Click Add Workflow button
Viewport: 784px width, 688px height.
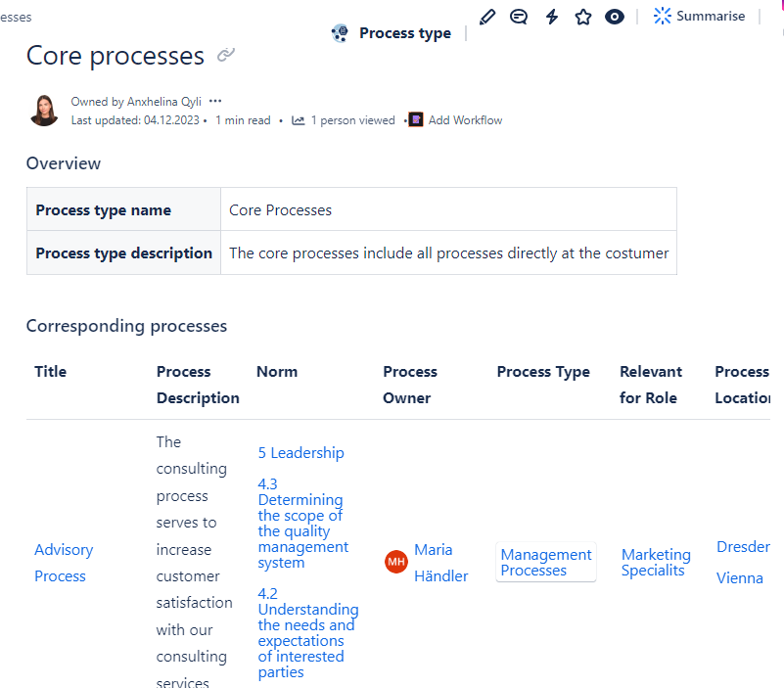456,120
